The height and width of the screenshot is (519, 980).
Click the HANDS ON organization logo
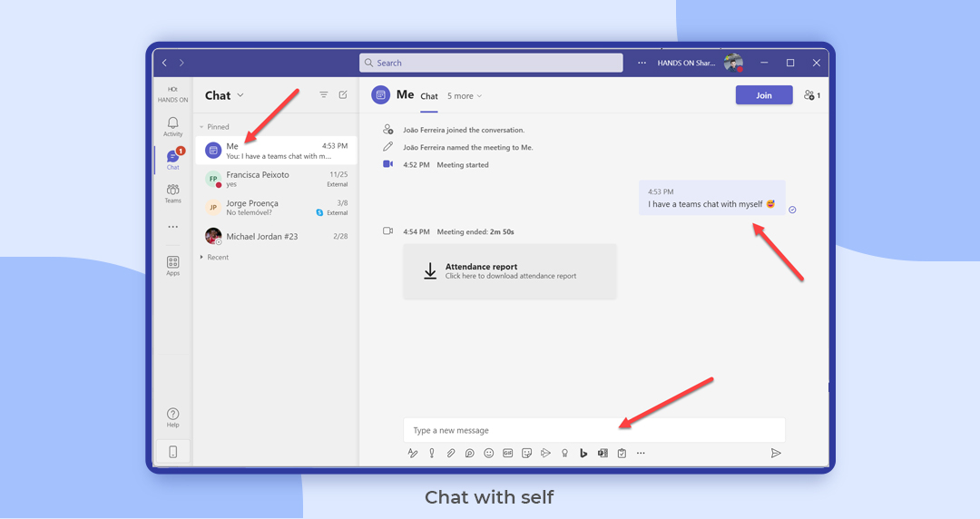click(173, 94)
